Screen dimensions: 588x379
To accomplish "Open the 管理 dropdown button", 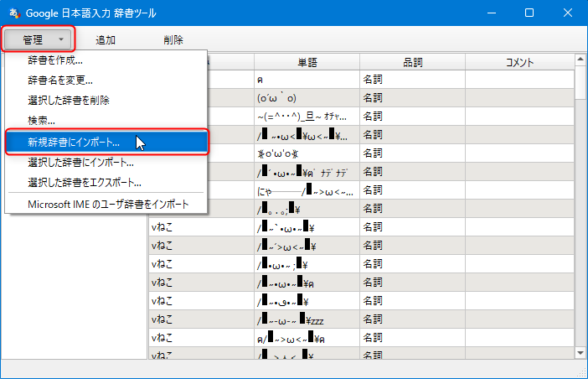I will [39, 39].
